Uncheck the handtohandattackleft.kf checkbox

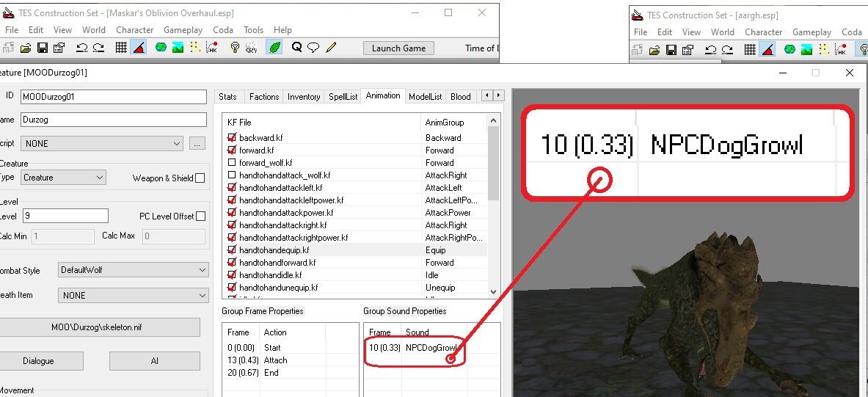[232, 188]
